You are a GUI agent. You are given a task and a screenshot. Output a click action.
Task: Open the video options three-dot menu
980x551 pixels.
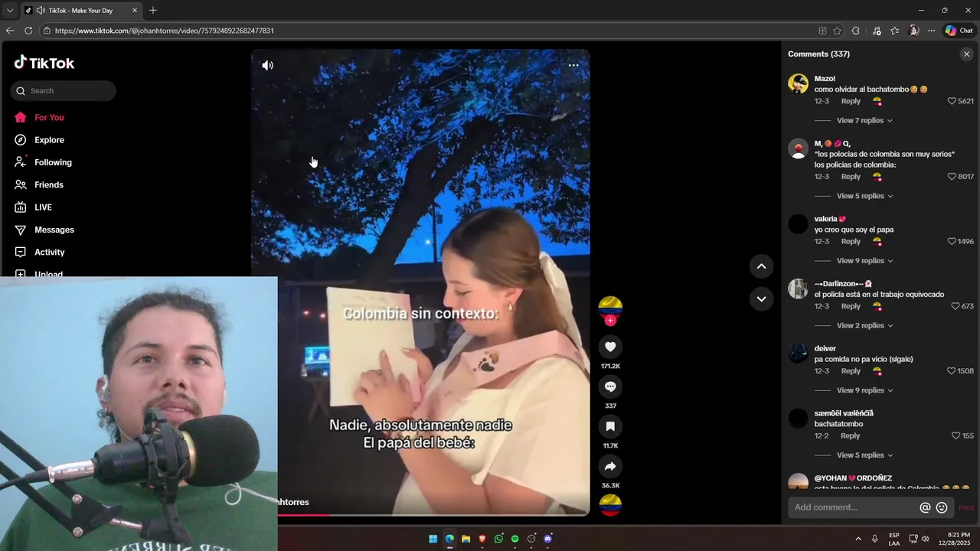[573, 65]
